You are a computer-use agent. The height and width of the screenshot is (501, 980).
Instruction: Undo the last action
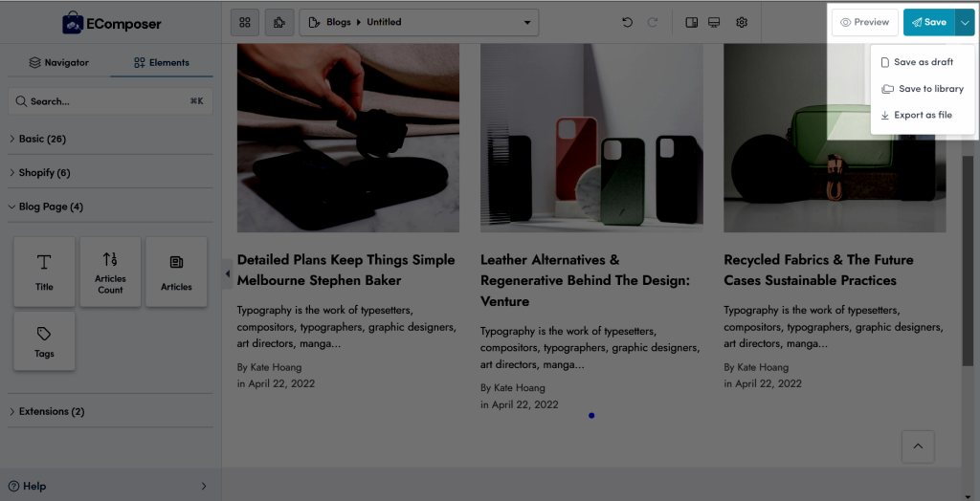pos(628,23)
